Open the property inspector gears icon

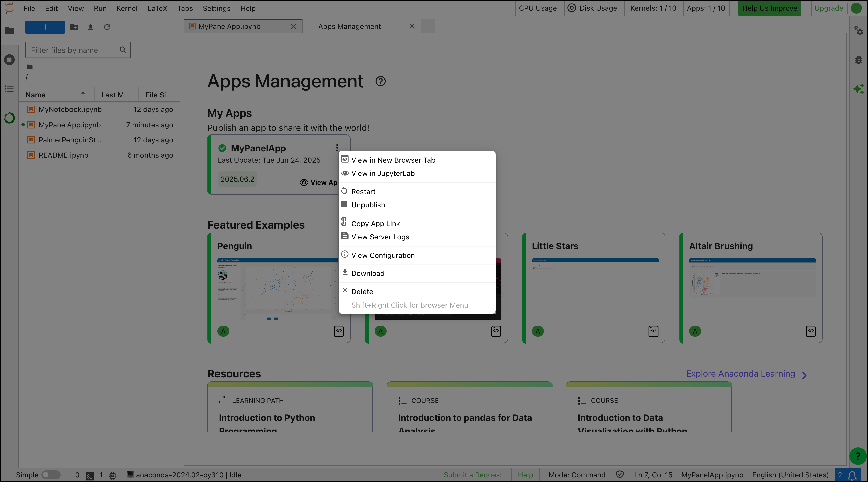pyautogui.click(x=858, y=31)
